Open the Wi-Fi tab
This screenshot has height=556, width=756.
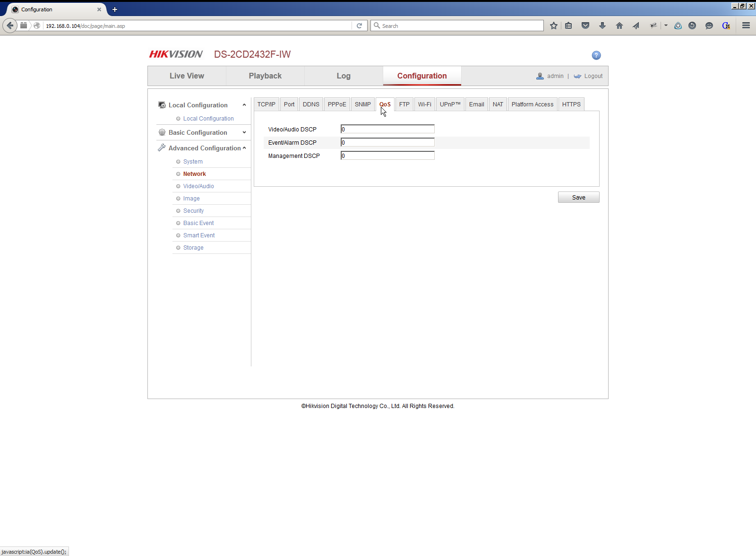pyautogui.click(x=425, y=104)
